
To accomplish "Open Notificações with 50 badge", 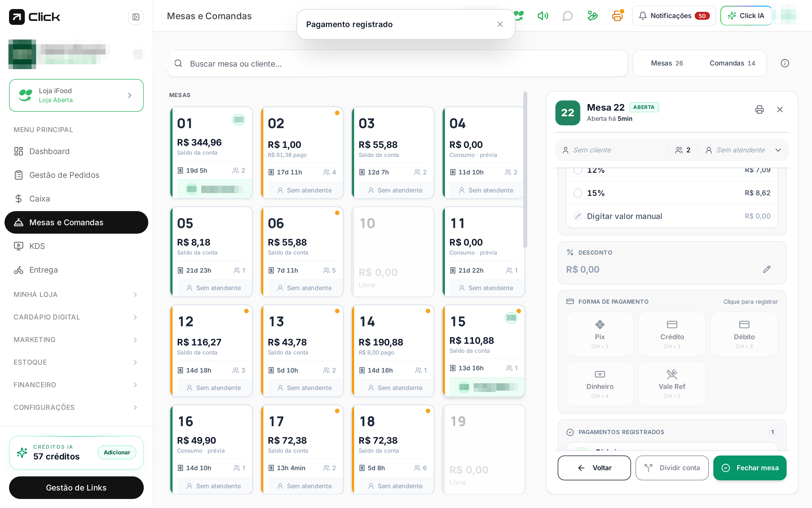I will point(674,16).
